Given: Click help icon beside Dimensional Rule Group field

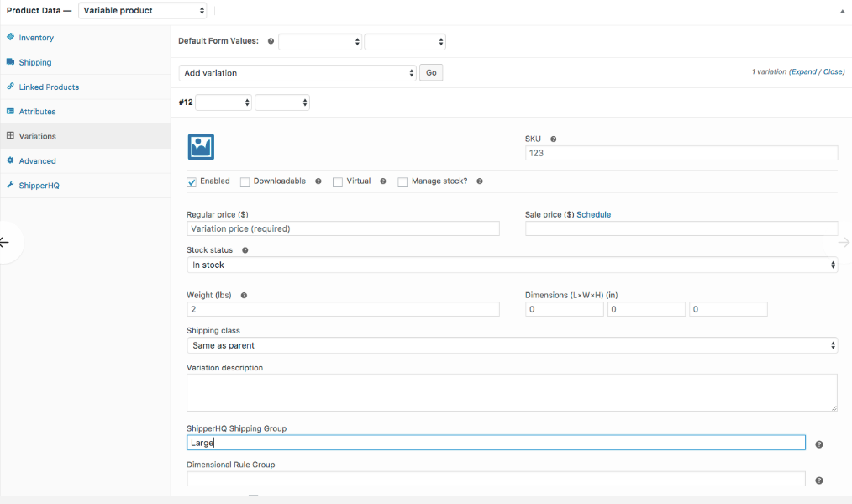Looking at the screenshot, I should pos(818,480).
